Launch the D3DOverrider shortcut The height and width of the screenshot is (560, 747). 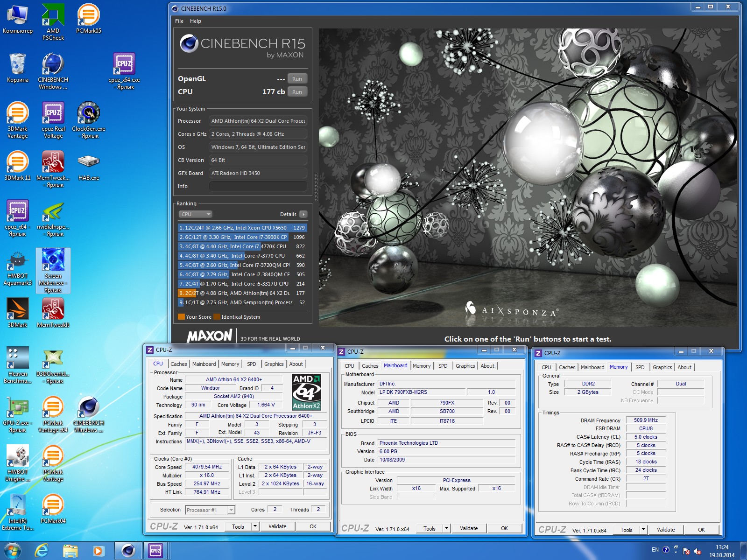(53, 365)
